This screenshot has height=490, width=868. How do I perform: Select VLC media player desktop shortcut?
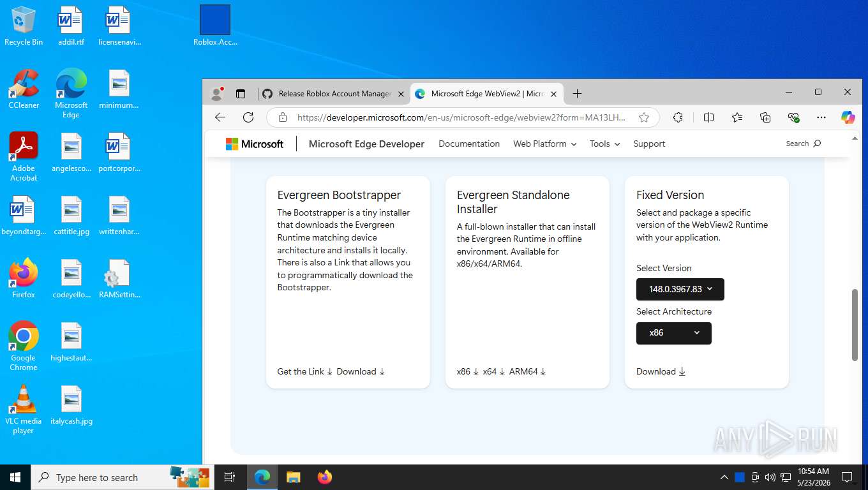(24, 410)
